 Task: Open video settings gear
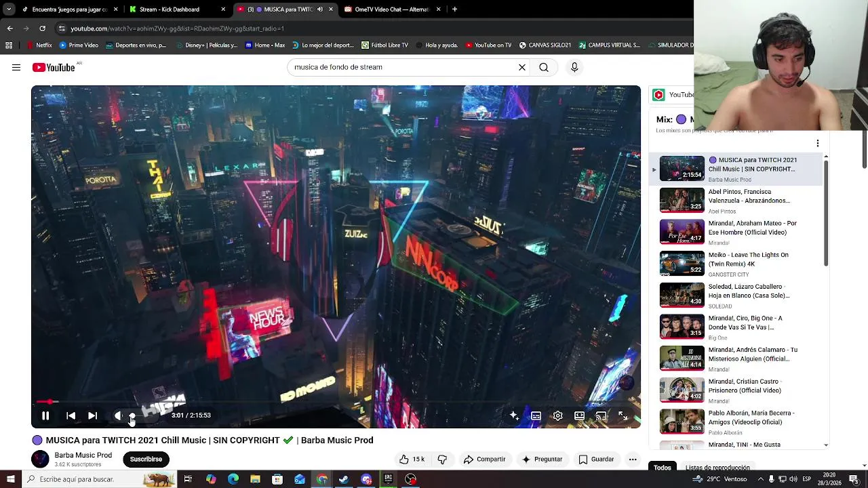click(x=557, y=415)
